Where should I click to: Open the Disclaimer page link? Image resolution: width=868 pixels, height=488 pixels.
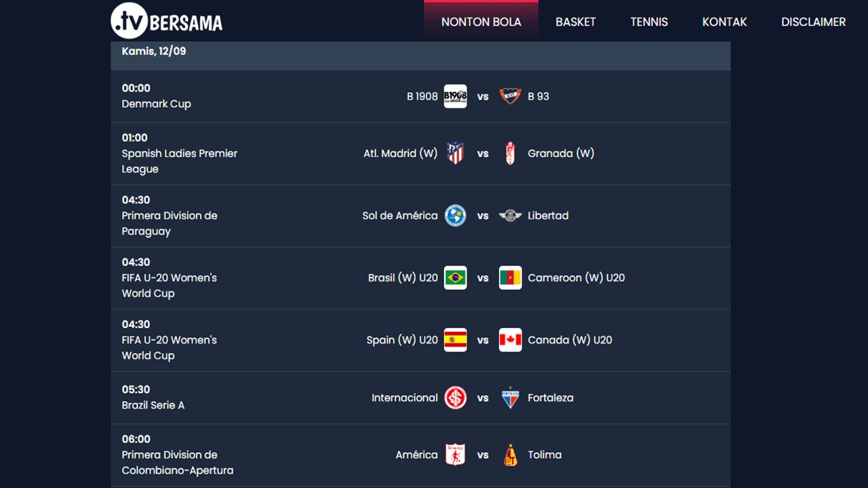click(813, 22)
